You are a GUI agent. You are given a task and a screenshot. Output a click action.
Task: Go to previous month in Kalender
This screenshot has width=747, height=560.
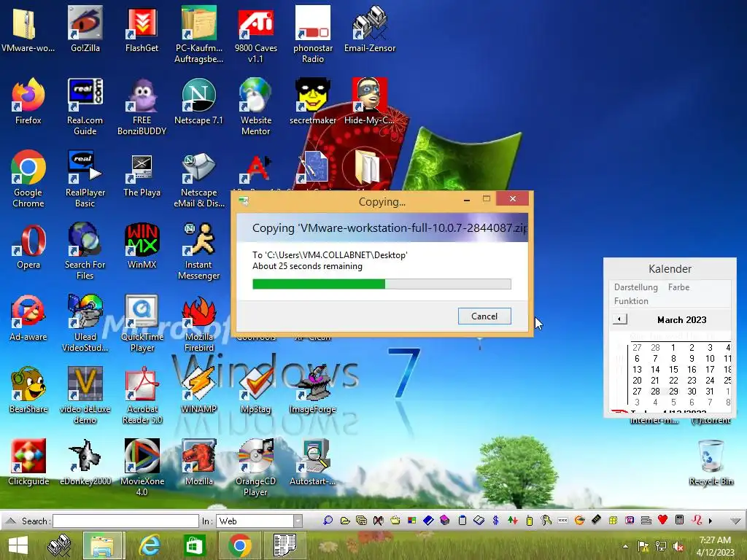pyautogui.click(x=620, y=319)
